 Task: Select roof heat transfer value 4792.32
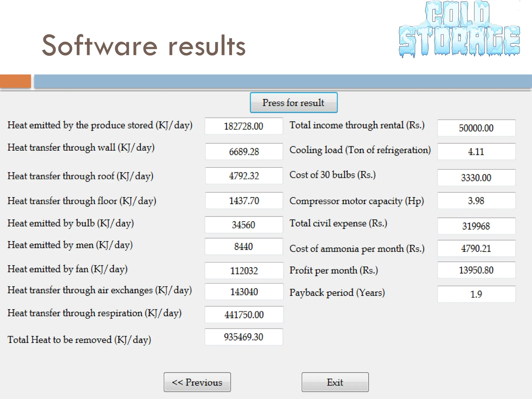[x=244, y=176]
